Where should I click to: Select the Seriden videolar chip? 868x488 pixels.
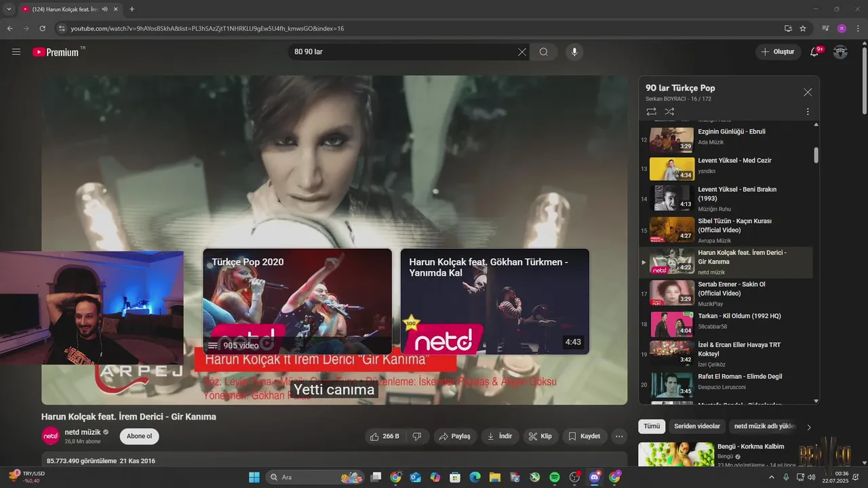coord(697,426)
